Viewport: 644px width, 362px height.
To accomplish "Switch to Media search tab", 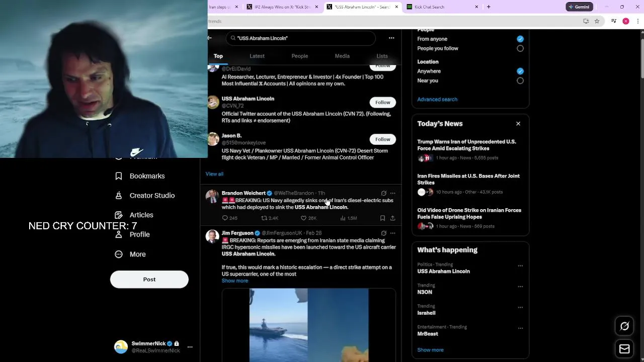I will 342,56.
